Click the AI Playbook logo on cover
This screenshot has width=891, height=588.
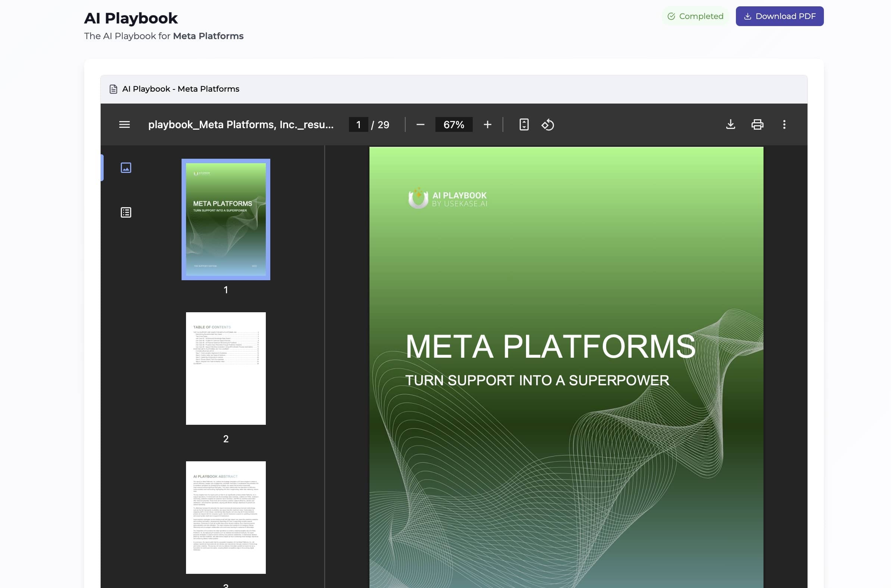pyautogui.click(x=448, y=198)
